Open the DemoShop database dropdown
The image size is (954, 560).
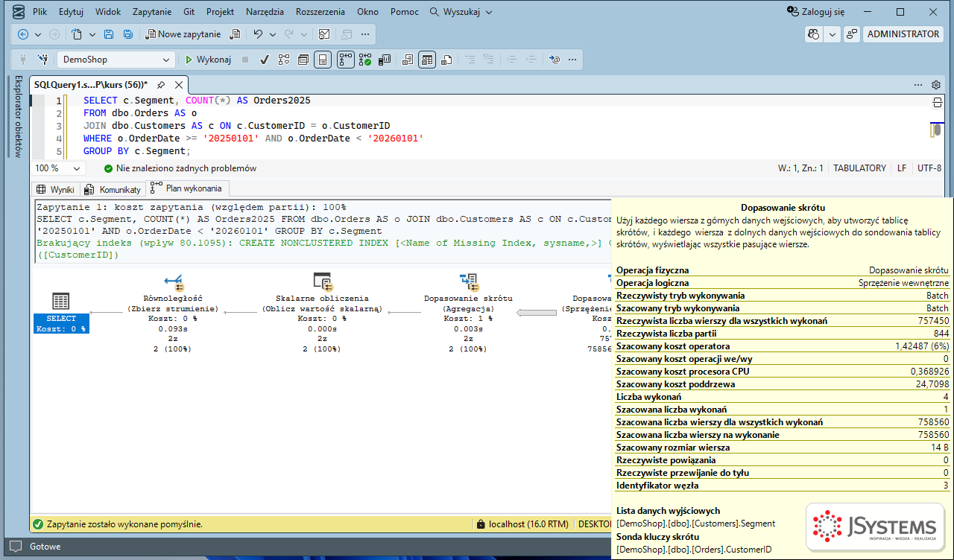pyautogui.click(x=116, y=60)
